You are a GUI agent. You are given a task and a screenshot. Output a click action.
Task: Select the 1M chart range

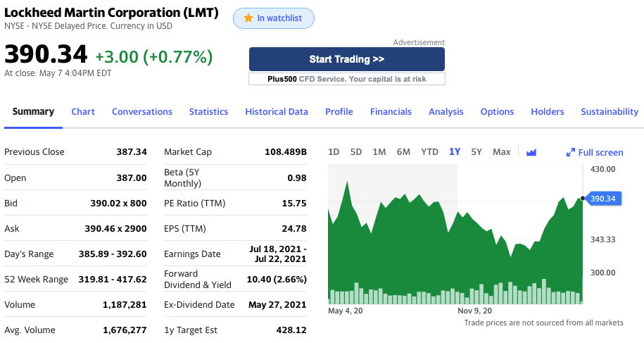click(379, 152)
